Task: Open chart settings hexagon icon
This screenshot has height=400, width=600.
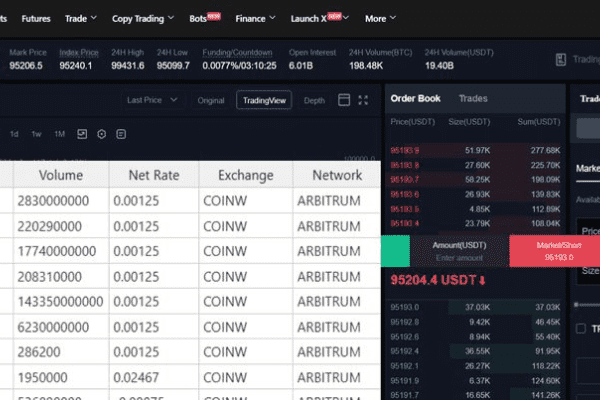Action: tap(101, 134)
